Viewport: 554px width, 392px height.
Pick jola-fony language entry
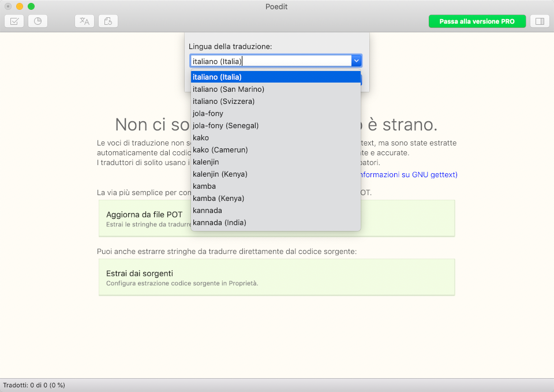point(276,114)
